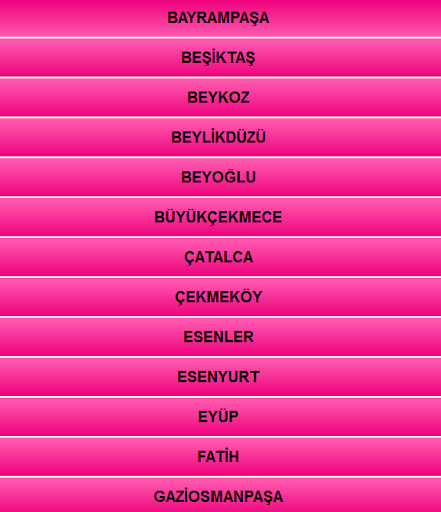Open the BÜYÜKÇEKMECE district row
441x512 pixels.
(220, 217)
